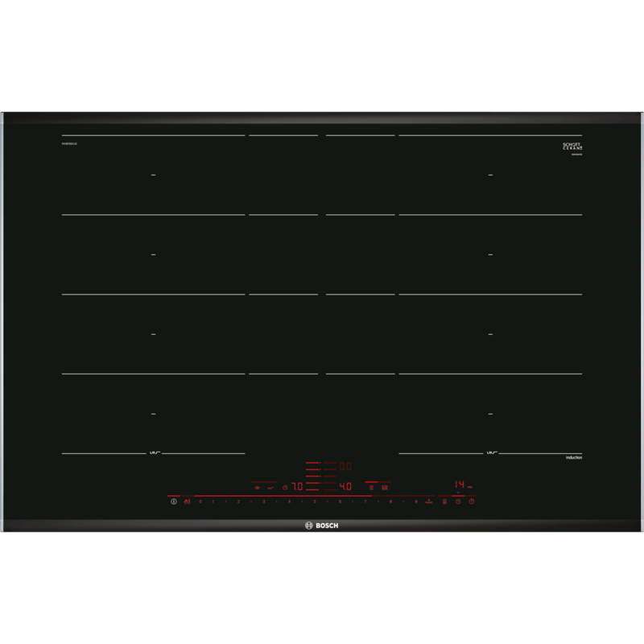Select the cooking zone showing 4.0
Viewport: 644px width, 644px height.
(x=345, y=486)
